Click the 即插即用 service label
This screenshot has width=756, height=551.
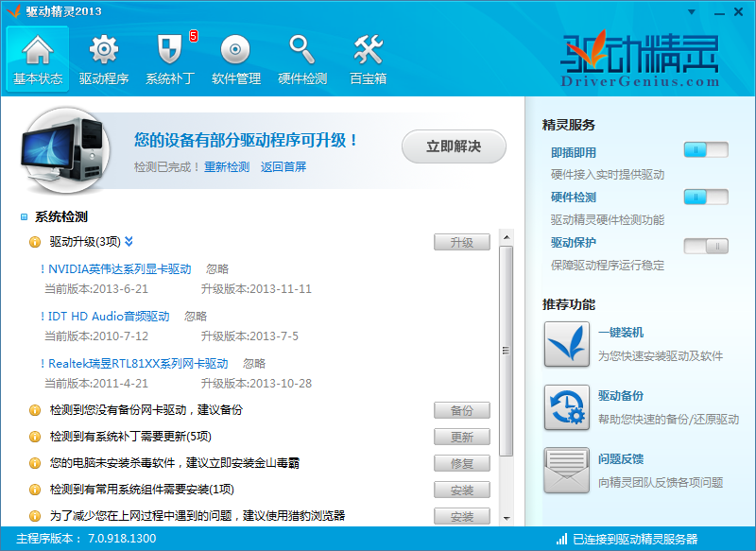coord(574,153)
